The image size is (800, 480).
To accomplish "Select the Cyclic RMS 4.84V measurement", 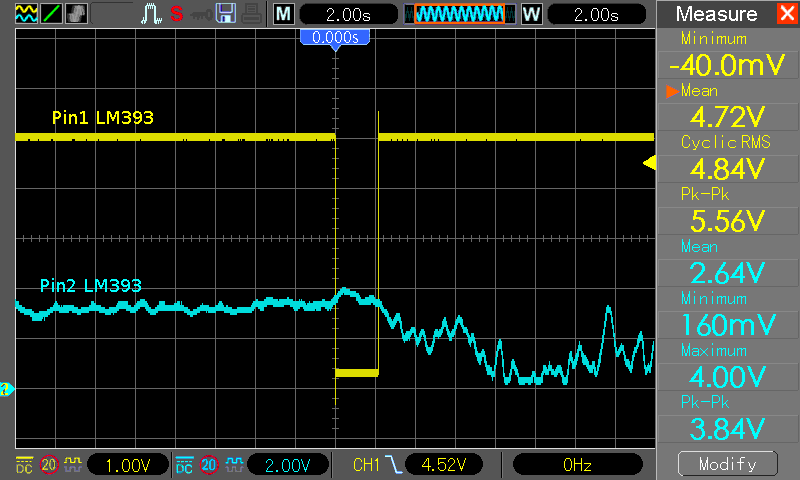I will click(728, 159).
